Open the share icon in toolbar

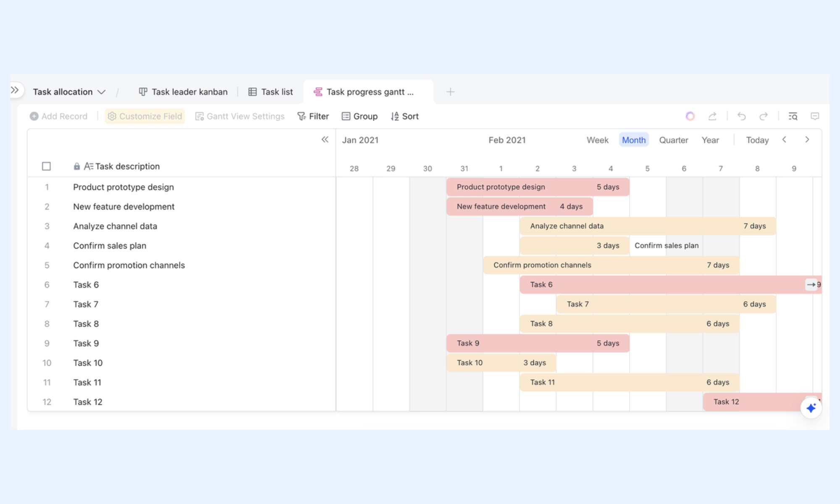click(x=712, y=116)
